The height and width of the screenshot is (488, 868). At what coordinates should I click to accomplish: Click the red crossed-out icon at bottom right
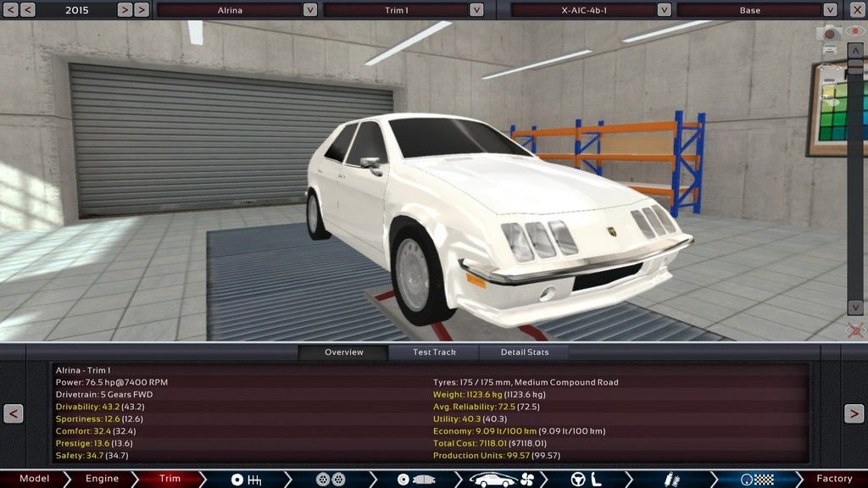tap(855, 330)
